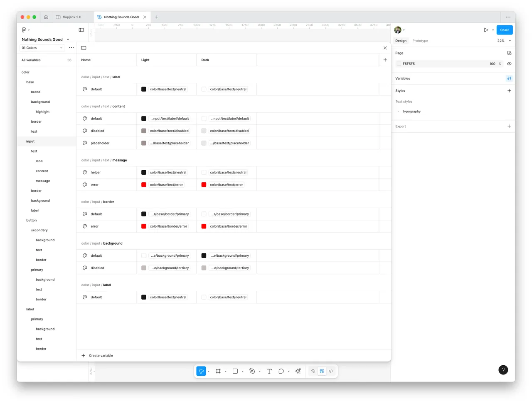The width and height of the screenshot is (532, 404).
Task: Select the input group in sidebar
Action: [x=47, y=141]
